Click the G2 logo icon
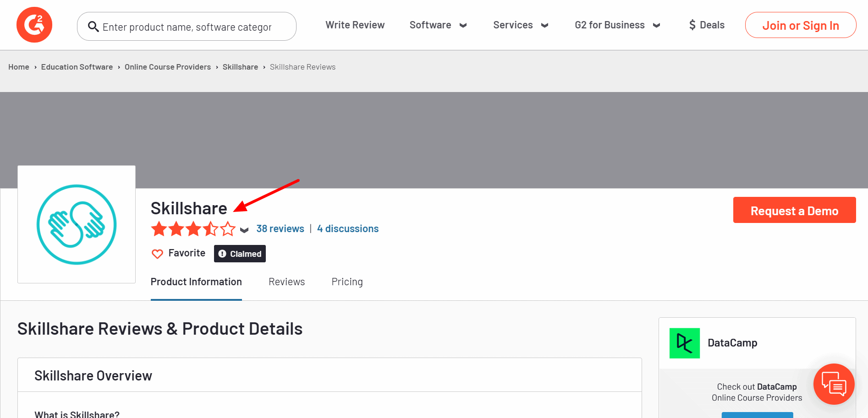 click(34, 25)
